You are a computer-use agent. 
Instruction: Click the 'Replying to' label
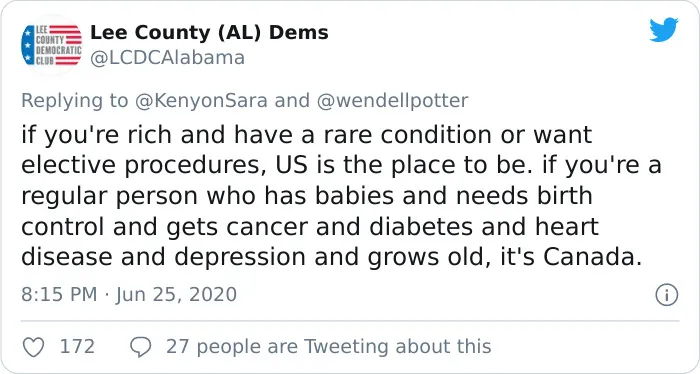coord(75,100)
